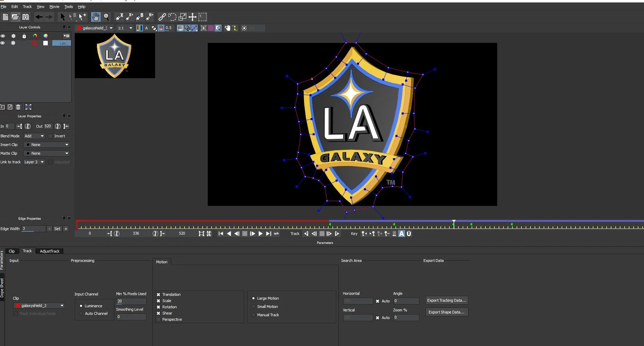Viewport: 644px width, 346px height.
Task: Toggle the colorize mattes bucket icon
Action: 161,28
